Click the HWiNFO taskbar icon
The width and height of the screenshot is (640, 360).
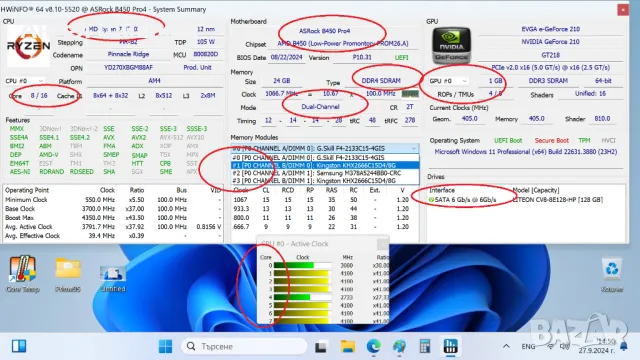point(451,347)
